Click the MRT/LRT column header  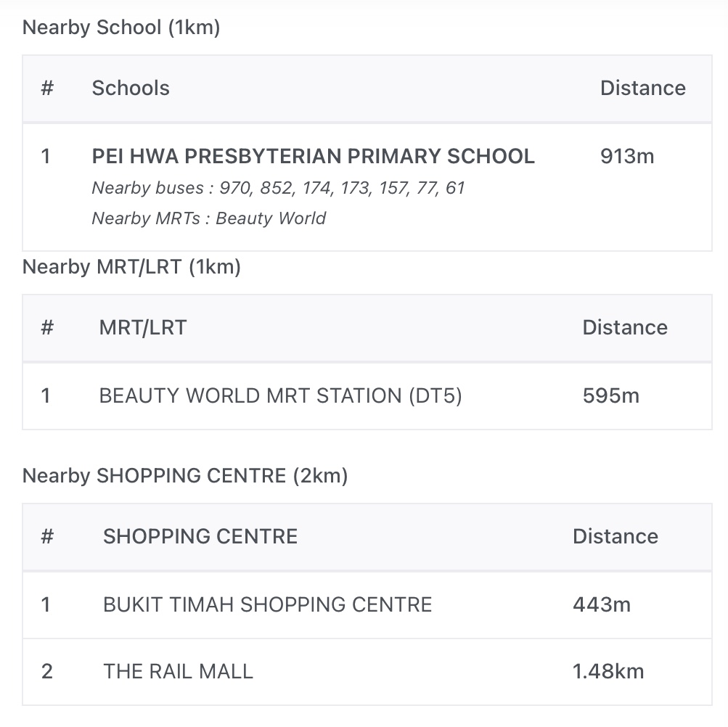coord(143,327)
